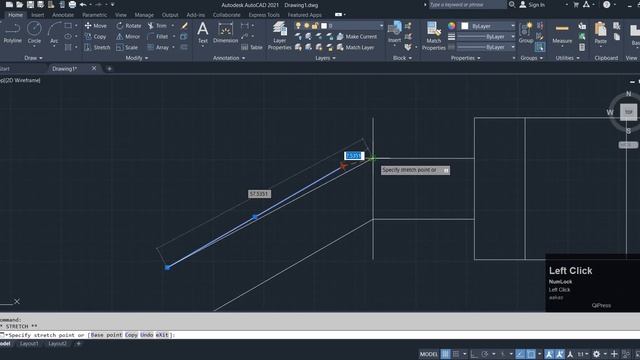This screenshot has height=360, width=640.
Task: Toggle layer on/off lightbulb icon
Action: pyautogui.click(x=298, y=26)
